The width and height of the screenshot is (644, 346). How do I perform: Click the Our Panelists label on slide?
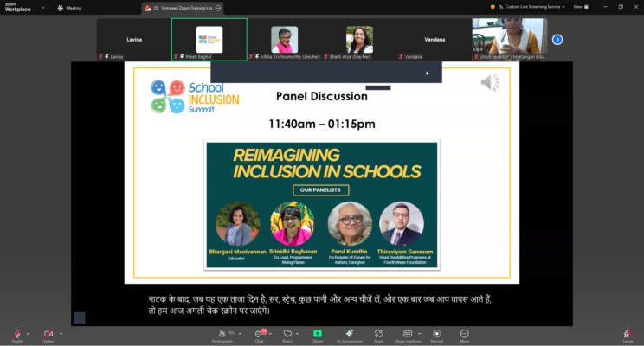point(321,190)
